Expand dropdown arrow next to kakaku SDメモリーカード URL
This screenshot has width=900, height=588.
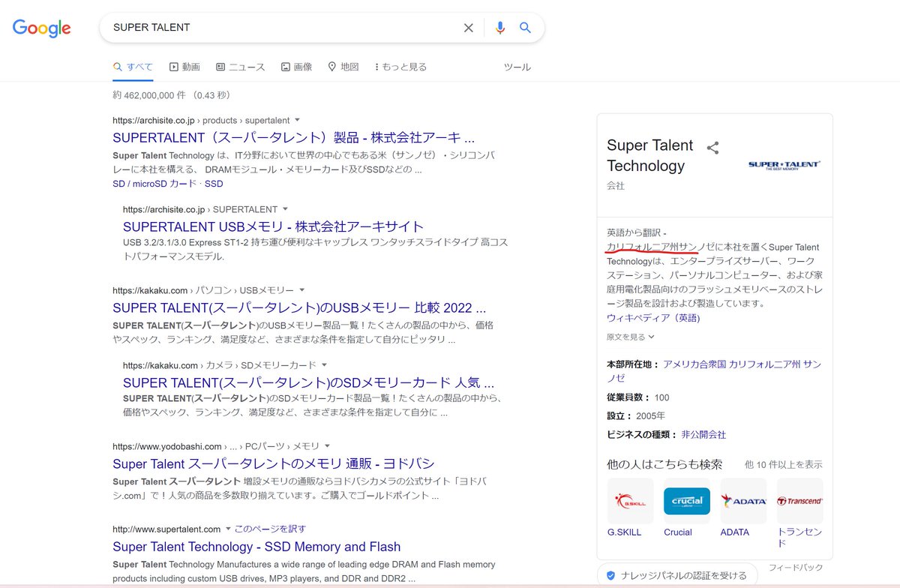[324, 365]
